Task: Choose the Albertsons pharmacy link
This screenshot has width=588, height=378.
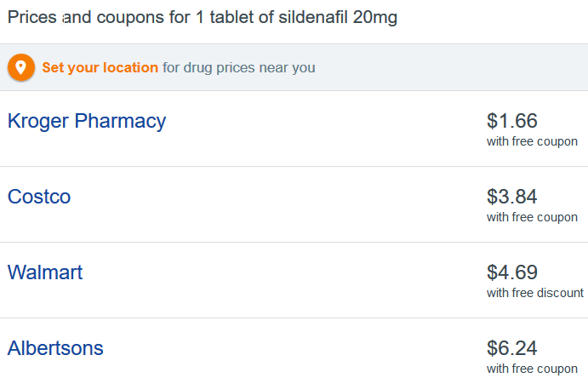Action: pyautogui.click(x=55, y=348)
